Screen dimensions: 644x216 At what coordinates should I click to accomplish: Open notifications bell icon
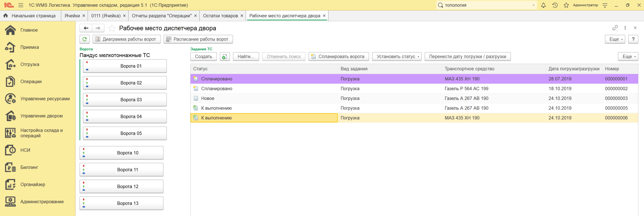543,5
